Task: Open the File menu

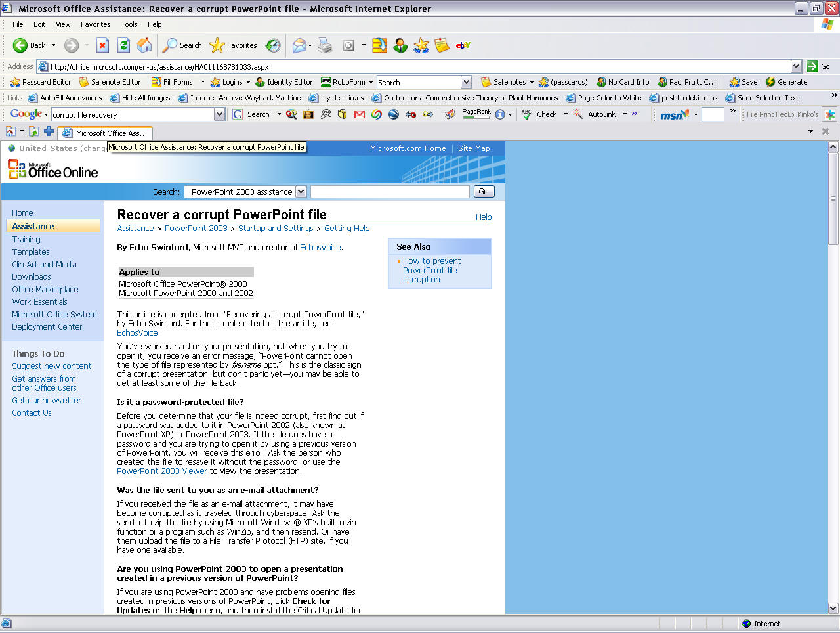Action: coord(18,24)
